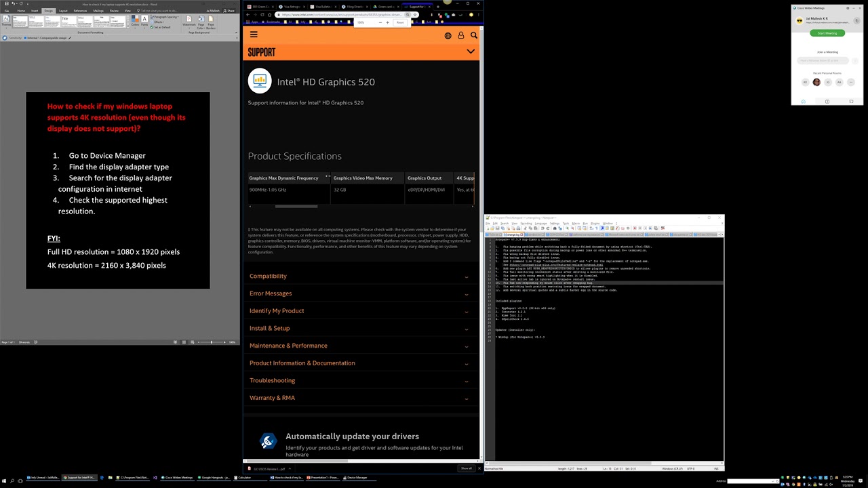Open Webex Meetings settings gear
Screen dimensions: 868x488
[848, 8]
